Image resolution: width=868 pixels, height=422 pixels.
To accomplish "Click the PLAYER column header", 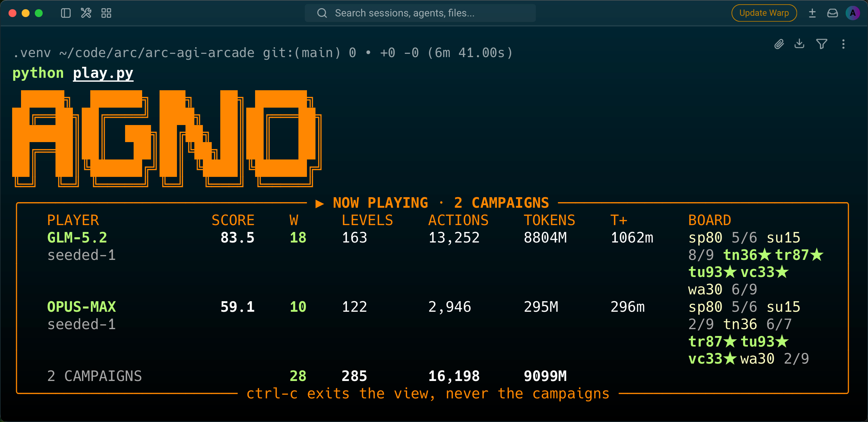I will tap(73, 220).
